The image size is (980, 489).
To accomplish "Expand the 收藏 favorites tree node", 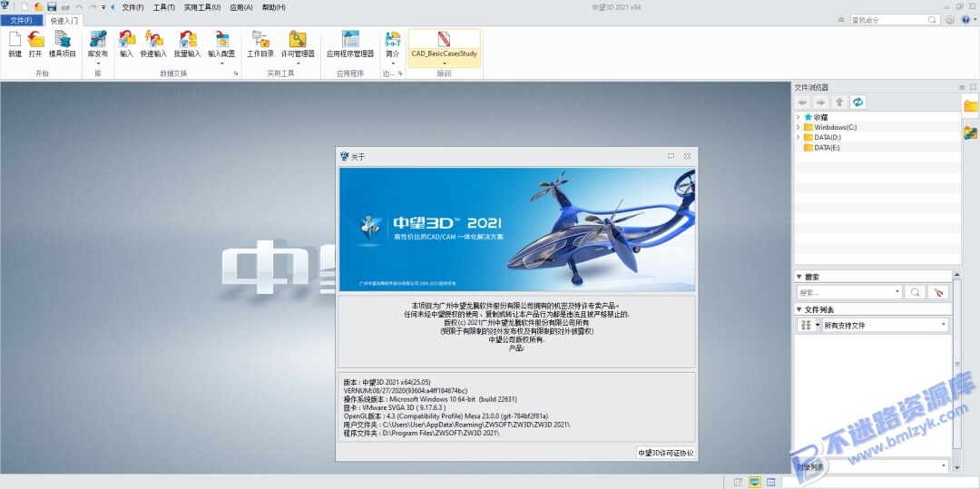I will [x=799, y=117].
